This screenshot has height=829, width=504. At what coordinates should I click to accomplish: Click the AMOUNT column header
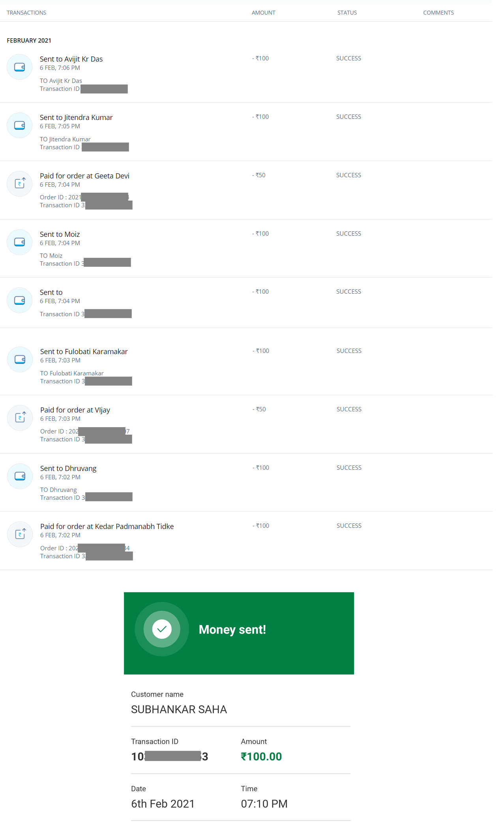[264, 13]
